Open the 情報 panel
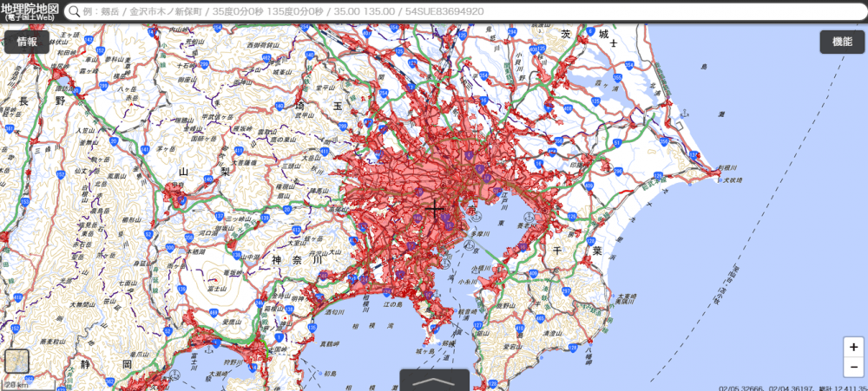The height and width of the screenshot is (391, 868). coord(27,42)
